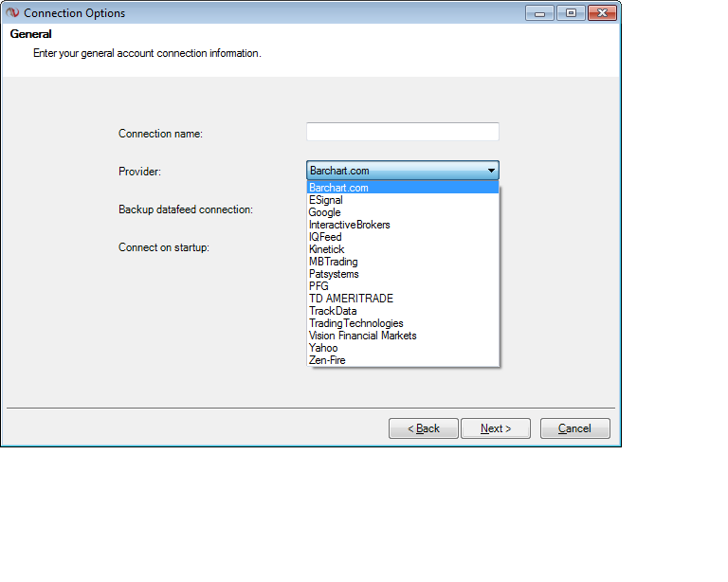
Task: Click the Connection Options title bar icon
Action: 12,12
